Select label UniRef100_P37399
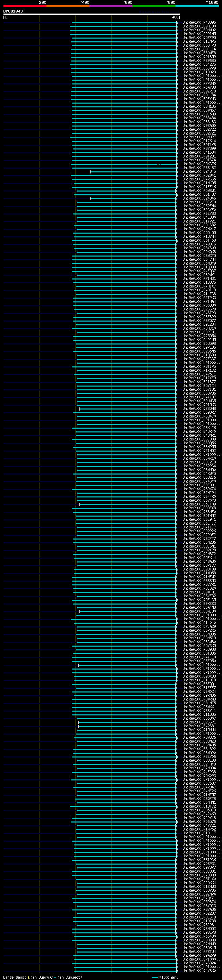This screenshot has height=980, width=222. click(x=199, y=148)
